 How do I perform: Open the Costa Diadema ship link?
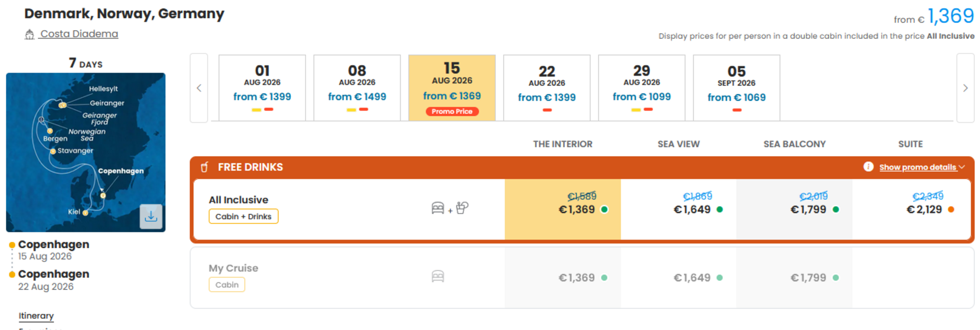tap(79, 34)
